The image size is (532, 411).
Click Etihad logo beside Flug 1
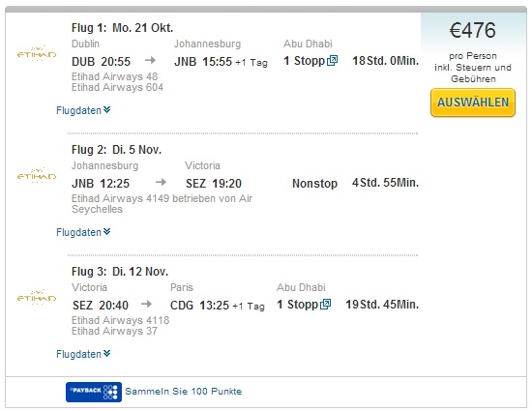(37, 54)
